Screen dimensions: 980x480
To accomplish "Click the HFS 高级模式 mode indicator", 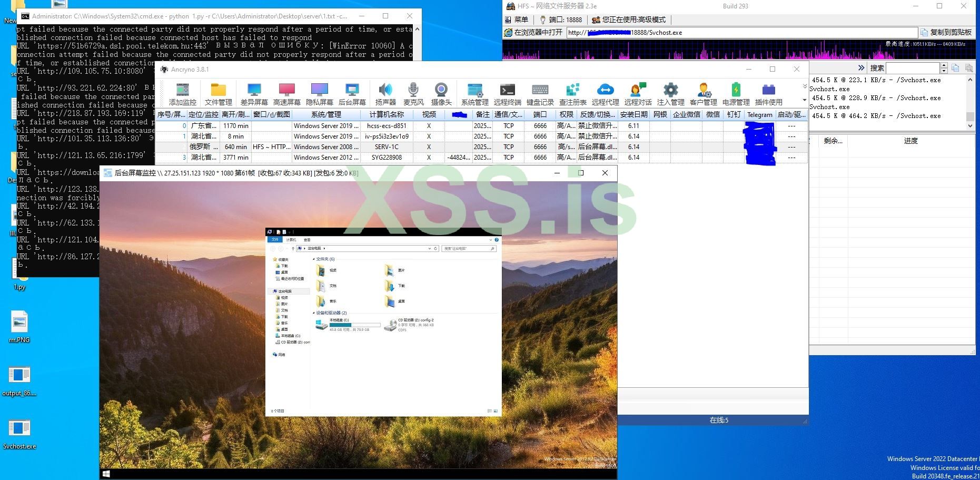I will (x=629, y=19).
